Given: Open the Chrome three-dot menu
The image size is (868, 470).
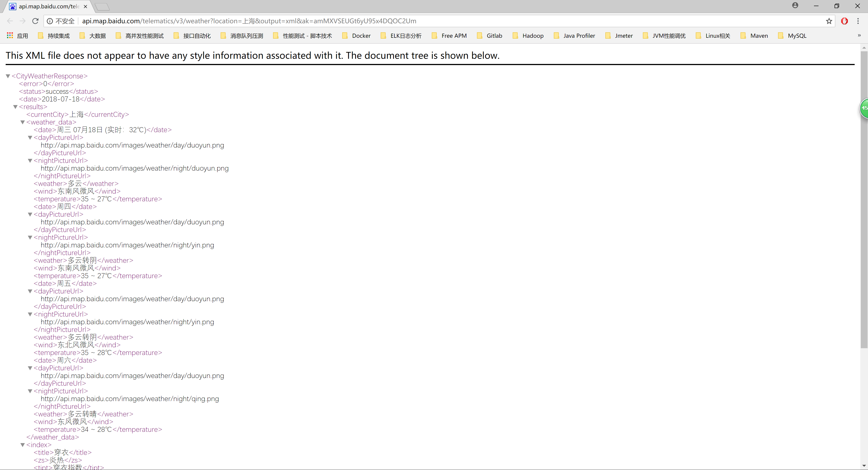Looking at the screenshot, I should tap(858, 21).
